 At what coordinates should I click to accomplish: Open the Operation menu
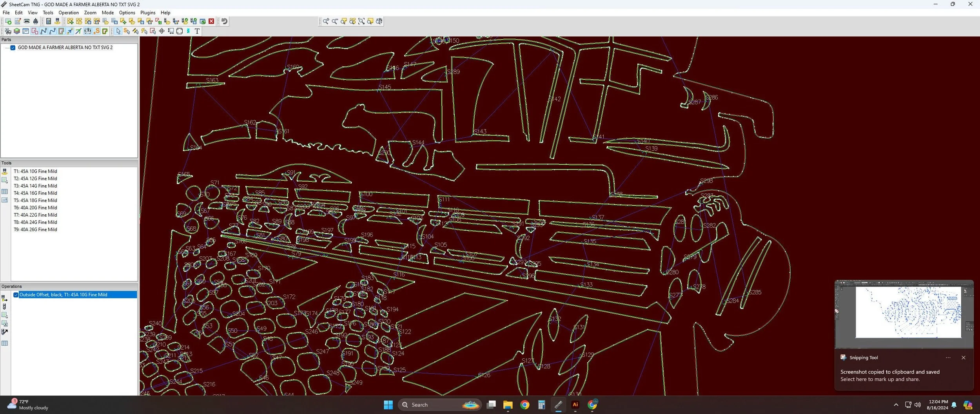coord(69,13)
